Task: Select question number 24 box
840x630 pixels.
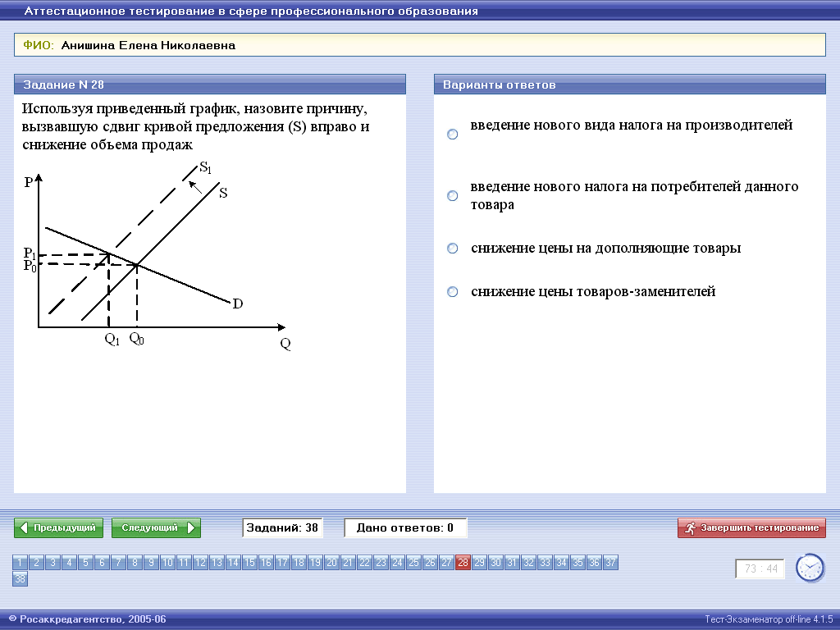Action: pos(398,563)
